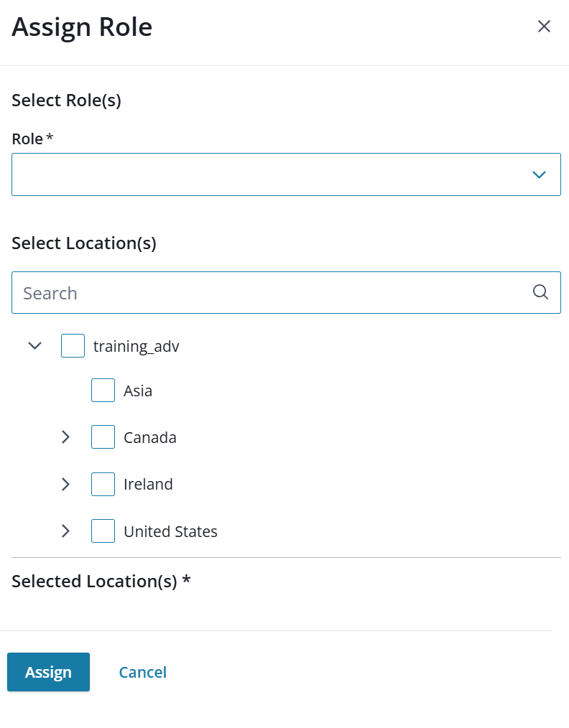Expand the Ireland location node
This screenshot has width=569, height=728.
tap(65, 484)
